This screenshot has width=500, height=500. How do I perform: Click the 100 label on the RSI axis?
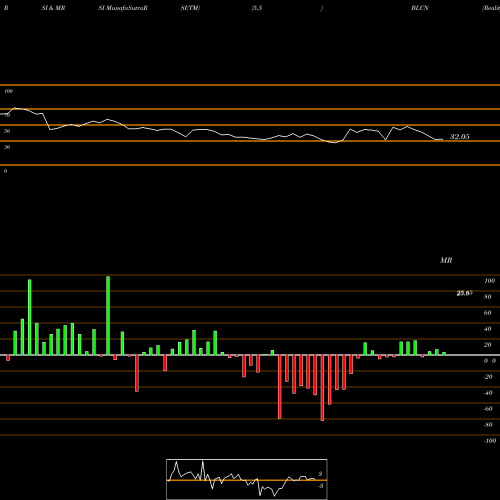click(9, 91)
